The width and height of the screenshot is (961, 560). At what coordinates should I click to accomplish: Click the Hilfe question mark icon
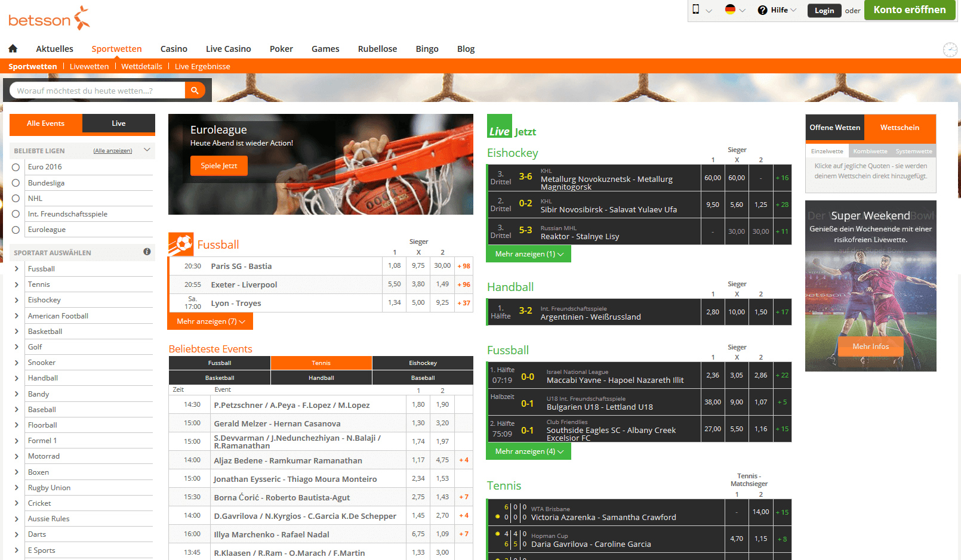point(763,10)
